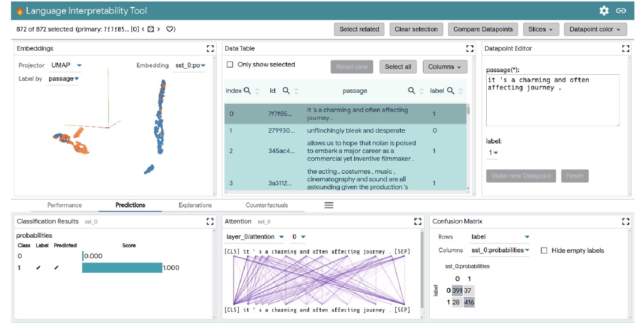Click the Select all button
Image resolution: width=644 pixels, height=323 pixels.
tap(398, 67)
